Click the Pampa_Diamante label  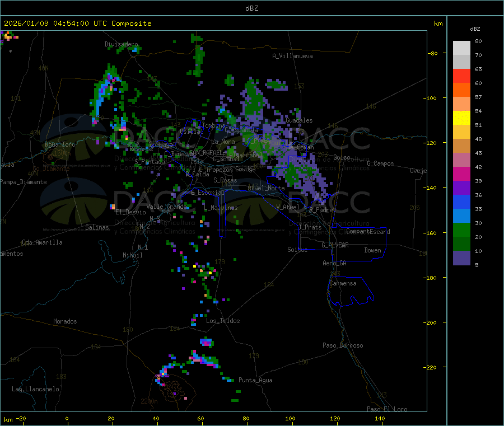tap(24, 182)
